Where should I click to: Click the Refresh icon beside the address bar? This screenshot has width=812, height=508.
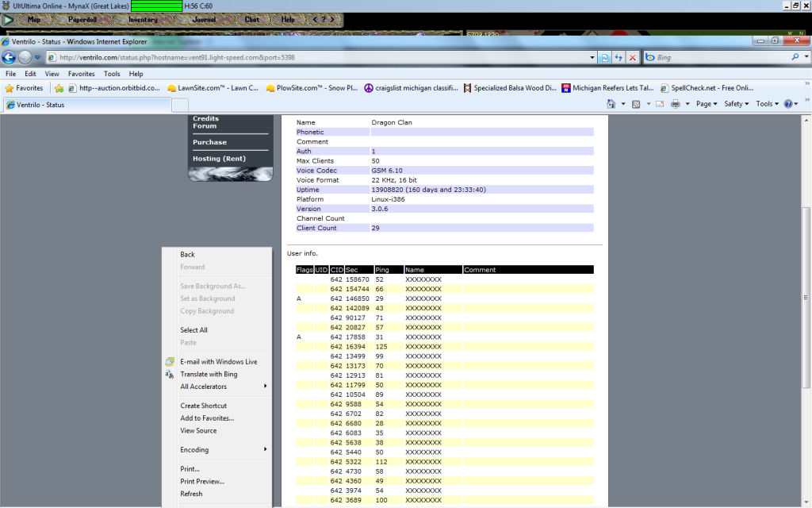point(619,57)
